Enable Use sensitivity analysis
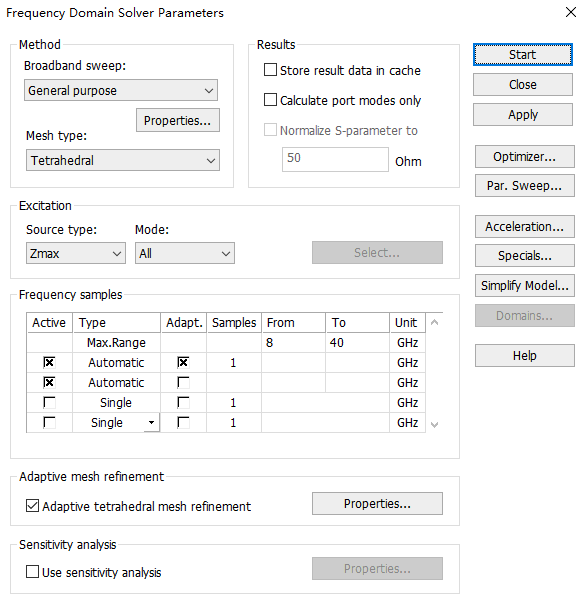This screenshot has width=584, height=608. click(32, 572)
